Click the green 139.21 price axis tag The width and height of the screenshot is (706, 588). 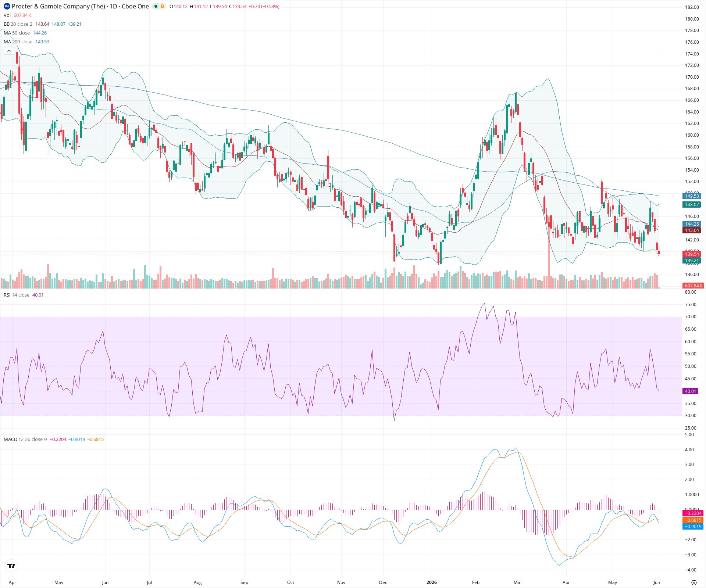[692, 261]
